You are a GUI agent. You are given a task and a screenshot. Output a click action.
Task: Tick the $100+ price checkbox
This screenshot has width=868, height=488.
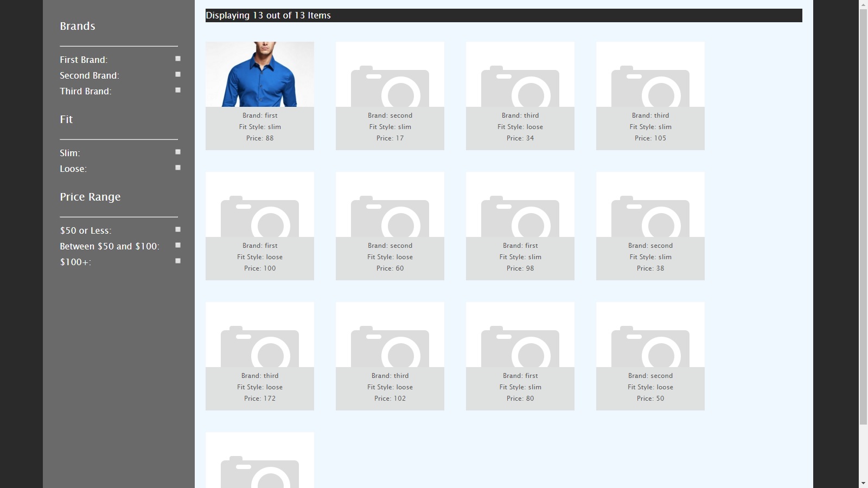pyautogui.click(x=178, y=261)
